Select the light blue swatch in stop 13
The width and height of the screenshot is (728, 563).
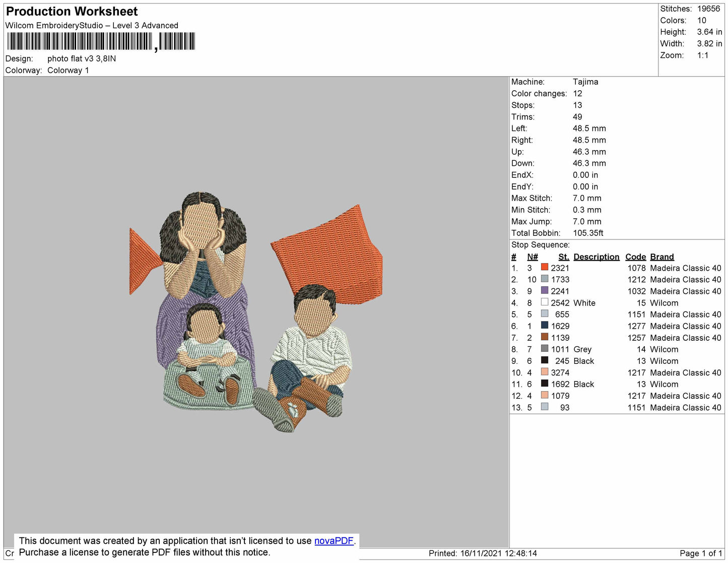tap(544, 406)
